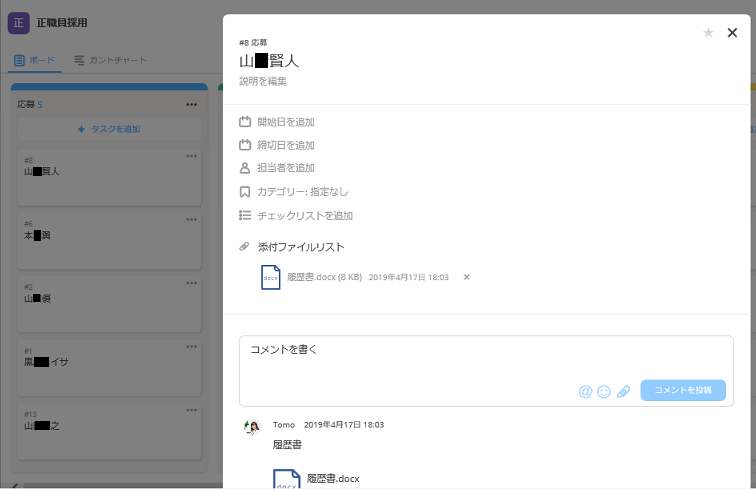Open task card #6 on the board

pyautogui.click(x=109, y=241)
